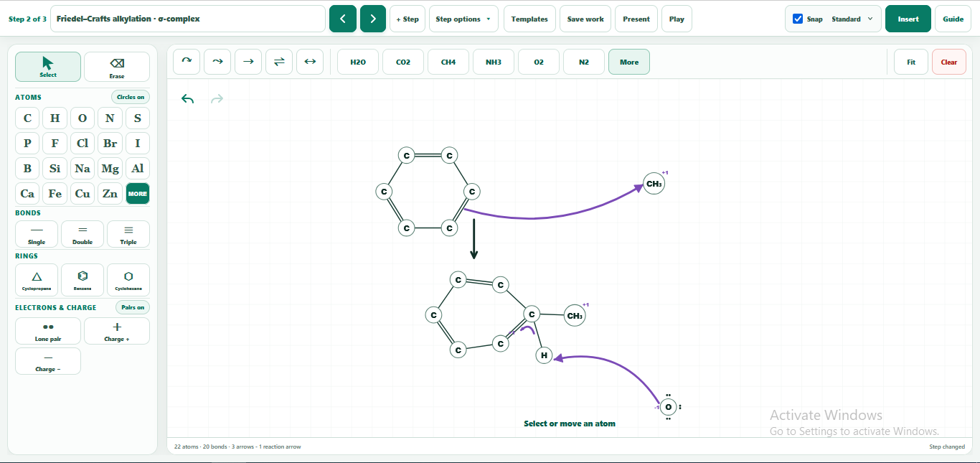Add a Lone pair to an atom

[48, 331]
